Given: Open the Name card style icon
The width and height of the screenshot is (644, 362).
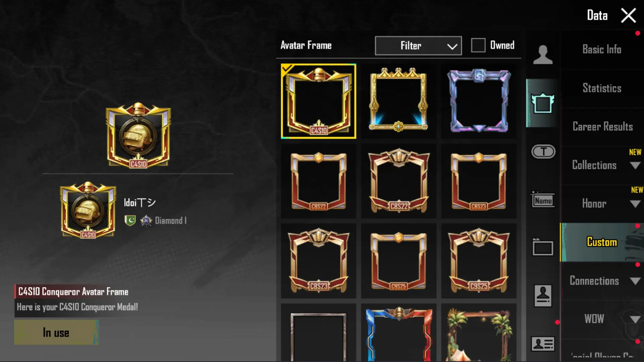Looking at the screenshot, I should tap(543, 200).
